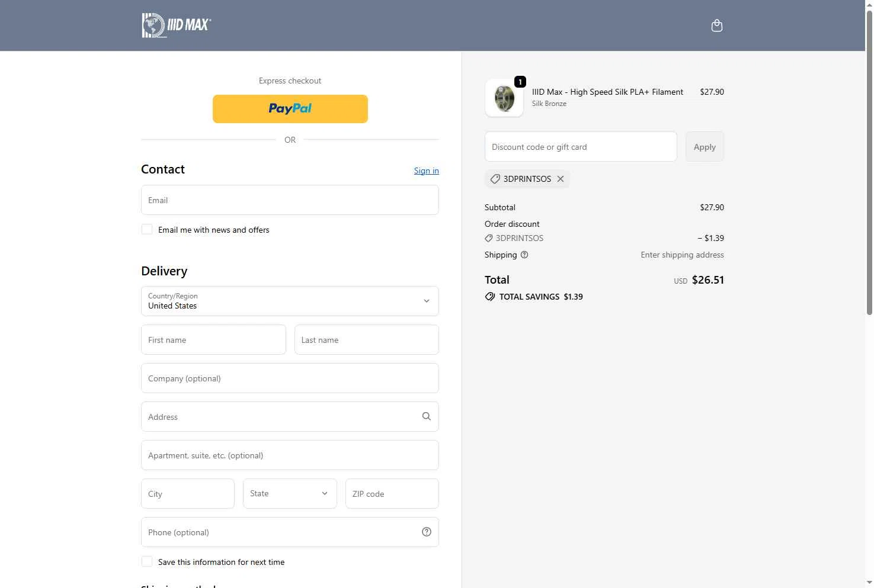The image size is (874, 588).
Task: Click the Last name field
Action: 366,339
